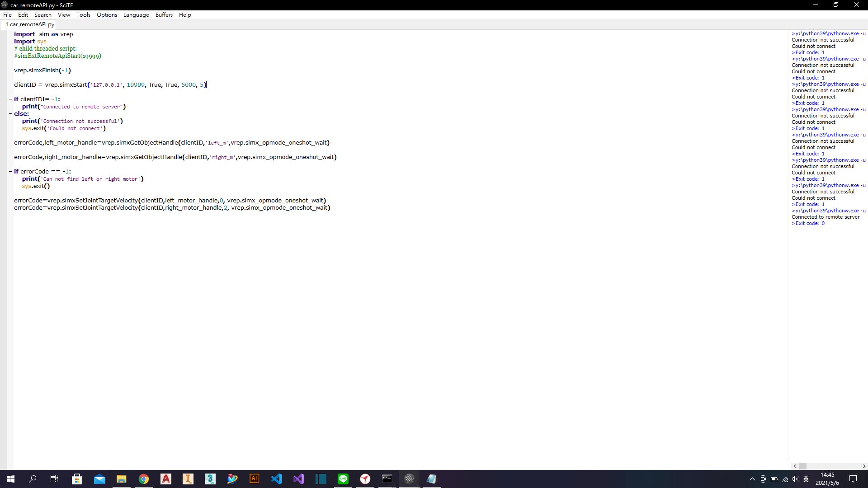Open the volume control tray icon
Viewport: 868px width, 488px height.
[795, 479]
